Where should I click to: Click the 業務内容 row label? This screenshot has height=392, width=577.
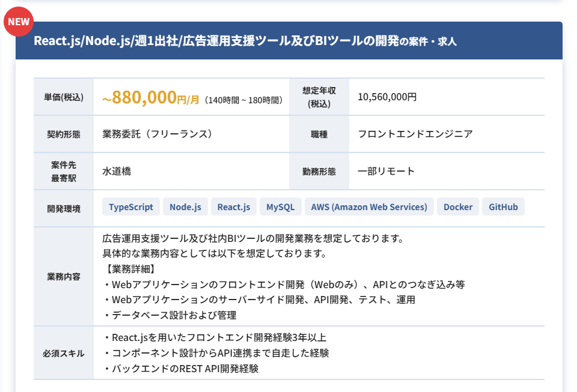(x=63, y=277)
